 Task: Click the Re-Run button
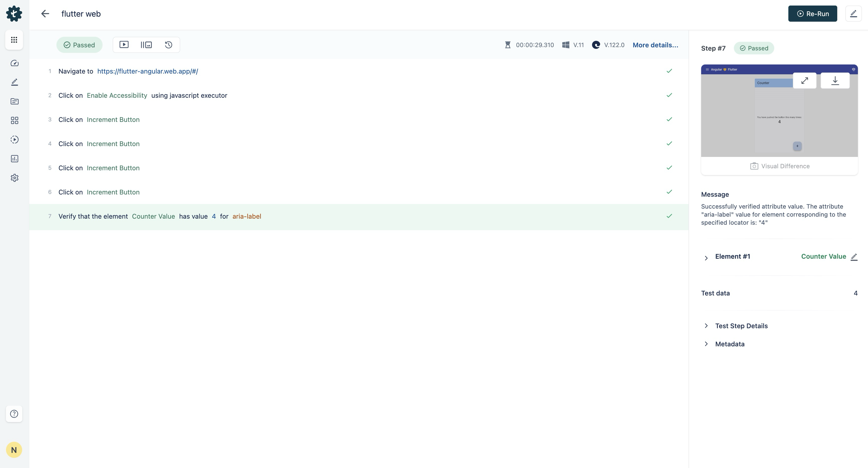coord(812,14)
